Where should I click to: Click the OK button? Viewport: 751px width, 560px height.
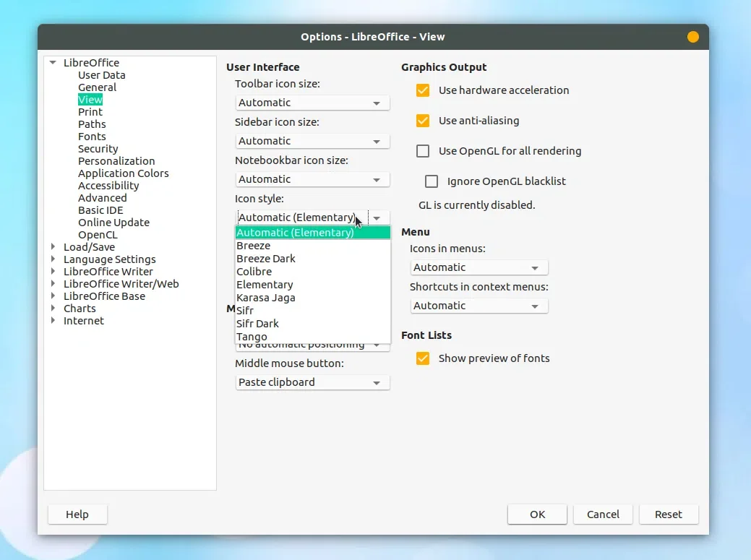click(537, 514)
